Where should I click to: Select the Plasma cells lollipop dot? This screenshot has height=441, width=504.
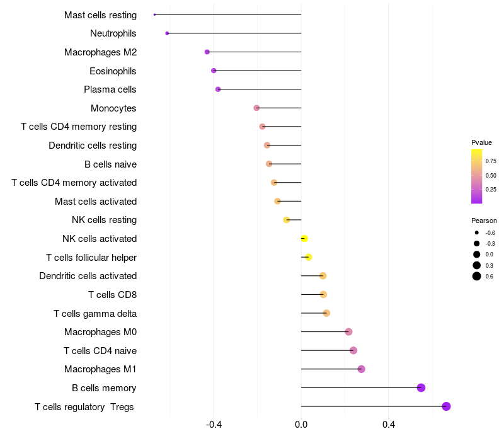(218, 89)
